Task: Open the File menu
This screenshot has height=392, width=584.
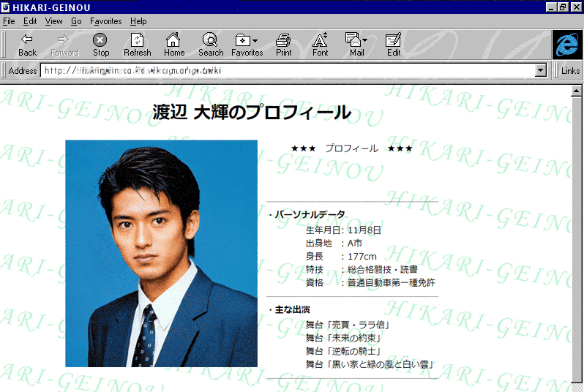Action: (x=9, y=21)
